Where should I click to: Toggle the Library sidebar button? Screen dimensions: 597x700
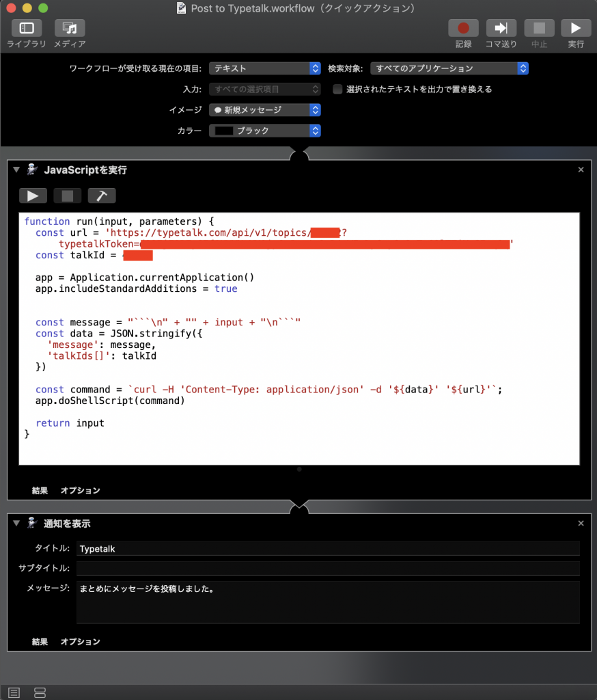pos(27,28)
